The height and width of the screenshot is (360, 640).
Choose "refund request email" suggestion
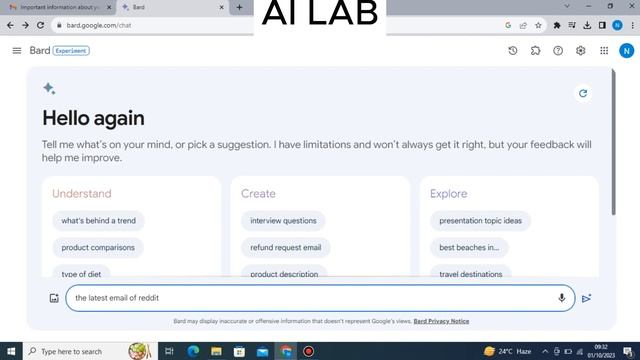tap(286, 248)
